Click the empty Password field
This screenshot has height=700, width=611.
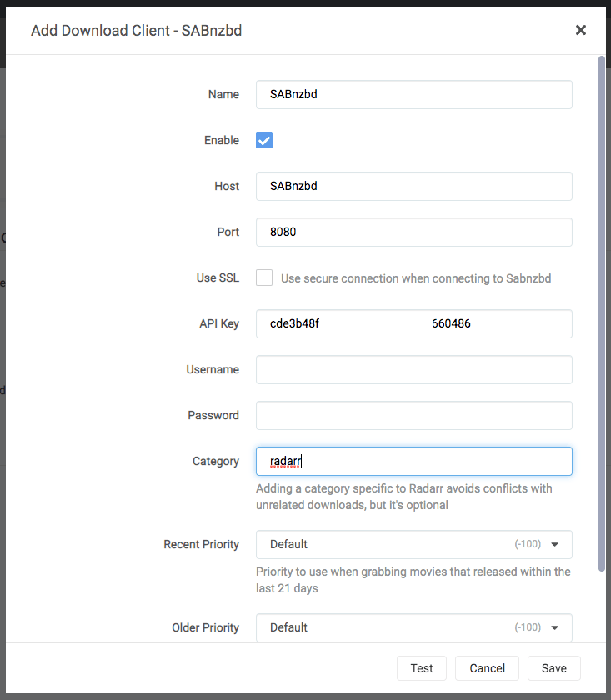click(413, 416)
